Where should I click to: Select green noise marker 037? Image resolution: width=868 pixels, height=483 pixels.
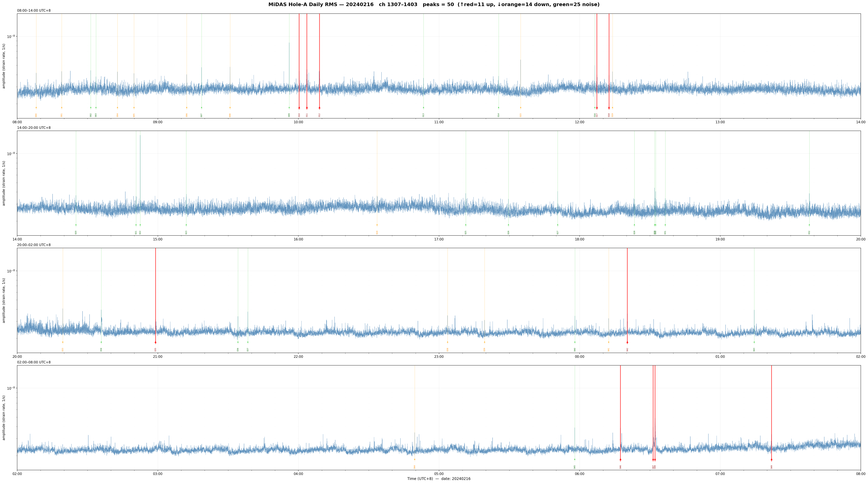coord(248,342)
